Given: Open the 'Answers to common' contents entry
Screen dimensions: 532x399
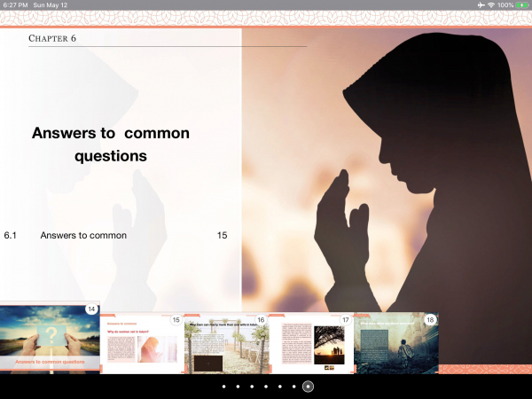Looking at the screenshot, I should (83, 235).
